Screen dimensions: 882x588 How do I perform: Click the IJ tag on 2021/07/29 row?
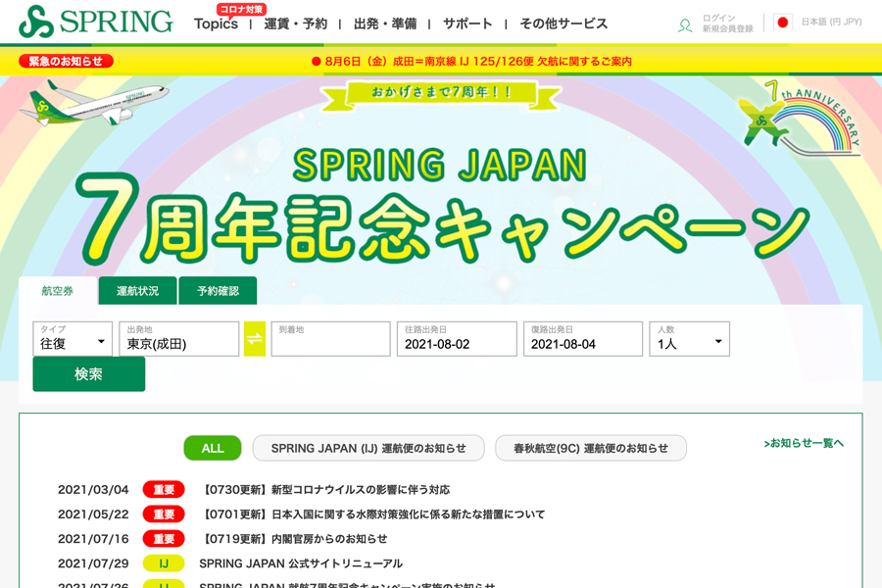tap(164, 563)
